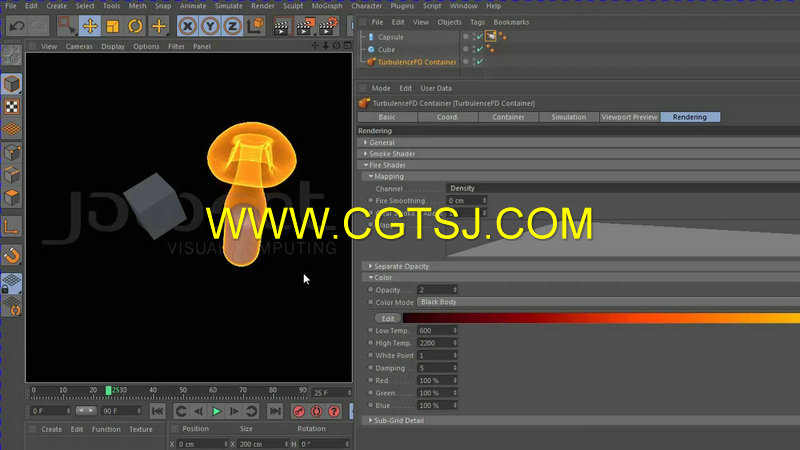This screenshot has width=800, height=450.
Task: Select TurbulenceFD Container object
Action: 417,62
